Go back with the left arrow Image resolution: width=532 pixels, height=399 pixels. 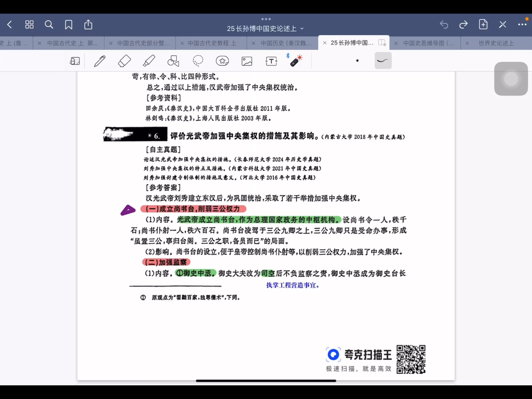point(10,24)
